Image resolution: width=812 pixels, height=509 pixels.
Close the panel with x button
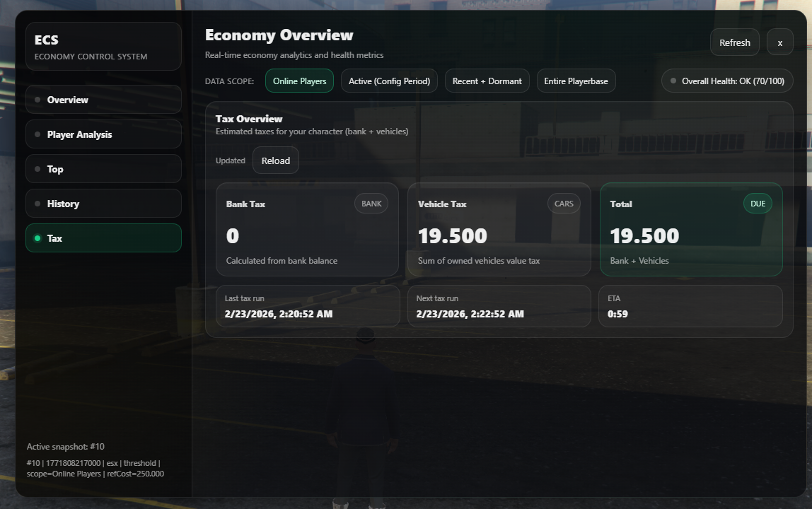[x=780, y=42]
